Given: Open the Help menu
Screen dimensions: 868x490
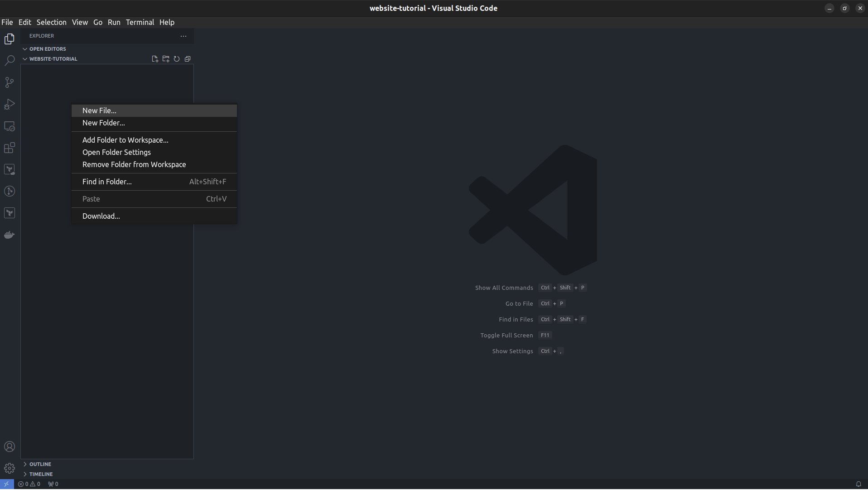Looking at the screenshot, I should (167, 22).
